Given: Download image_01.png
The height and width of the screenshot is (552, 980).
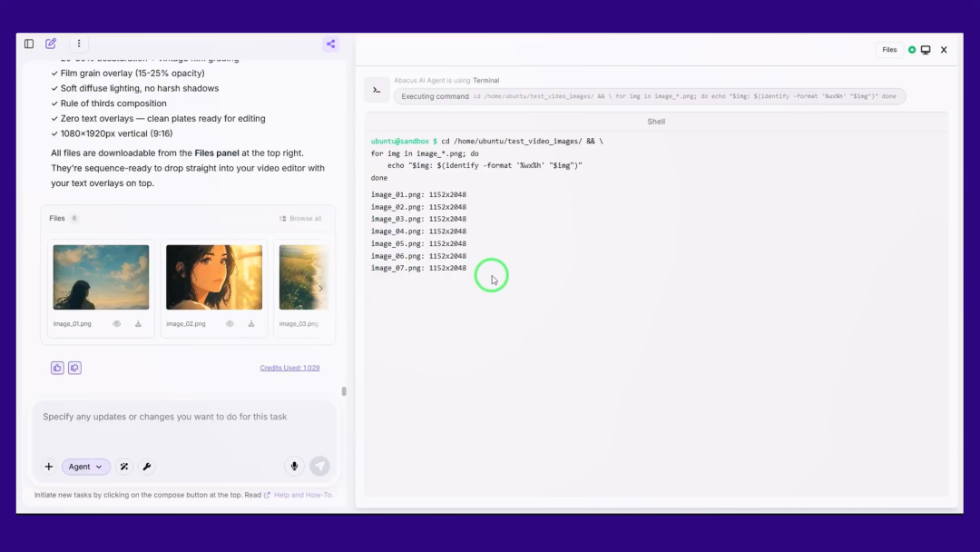Looking at the screenshot, I should pyautogui.click(x=138, y=324).
